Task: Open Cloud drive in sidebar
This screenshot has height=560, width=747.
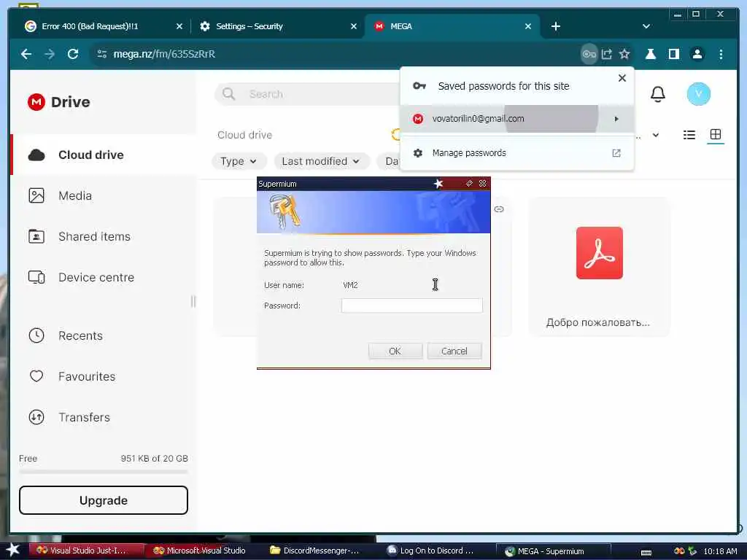Action: (104, 155)
